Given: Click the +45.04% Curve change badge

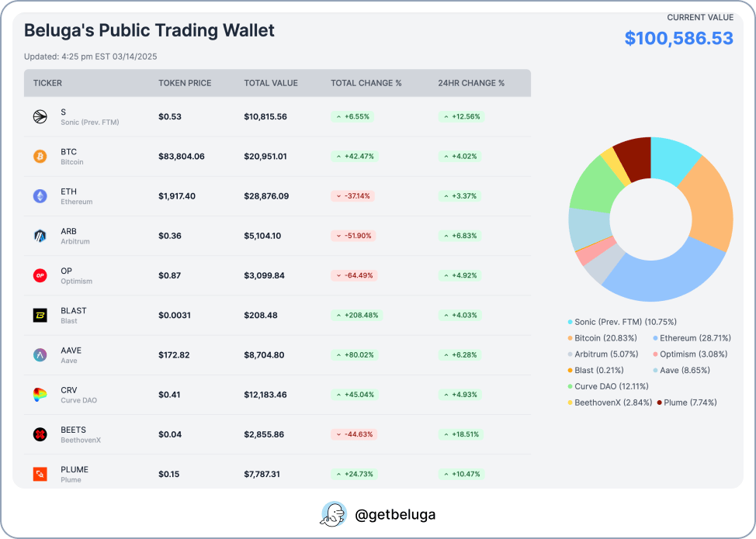Looking at the screenshot, I should coord(355,395).
